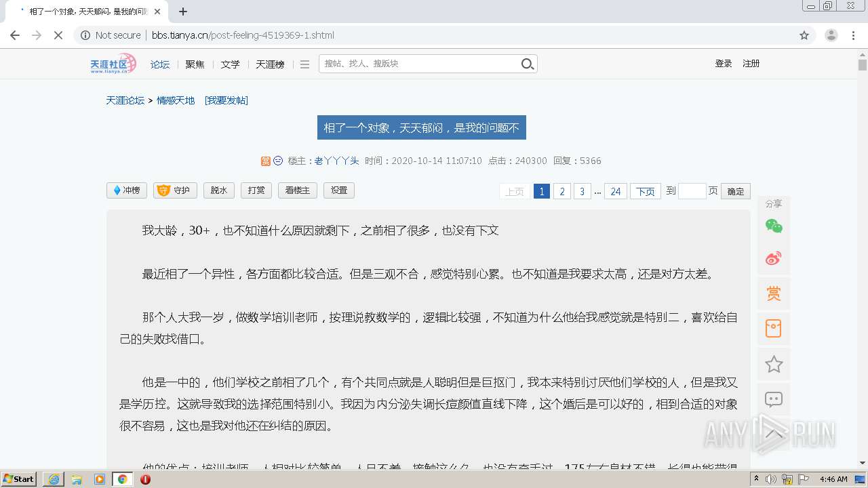
Task: Select page 1 in pagination
Action: pyautogui.click(x=541, y=192)
